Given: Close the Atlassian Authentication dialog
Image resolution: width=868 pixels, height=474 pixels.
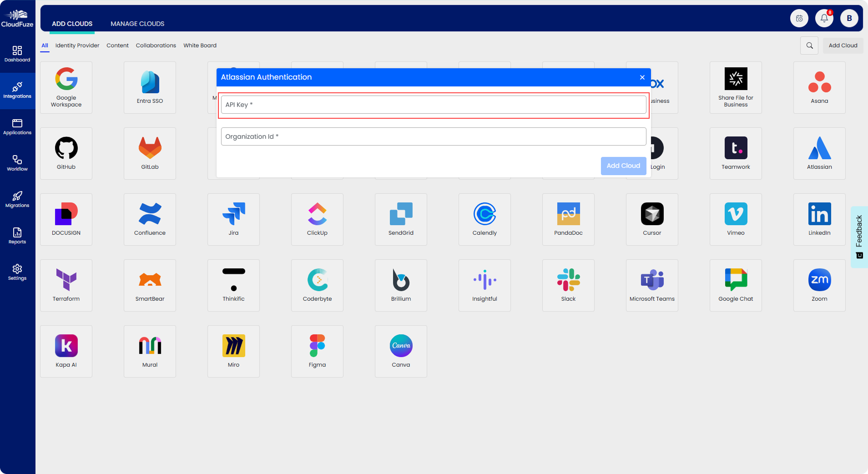Looking at the screenshot, I should point(642,77).
